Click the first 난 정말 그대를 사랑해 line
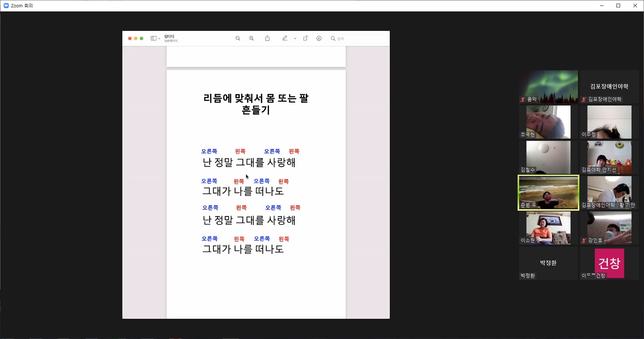Image resolution: width=644 pixels, height=339 pixels. coord(249,163)
